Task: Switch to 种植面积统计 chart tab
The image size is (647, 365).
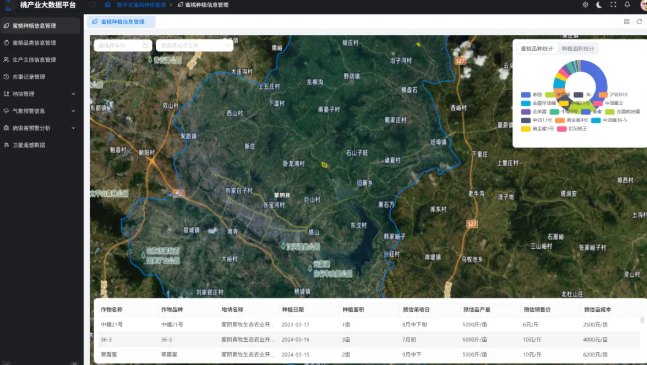Action: 578,49
